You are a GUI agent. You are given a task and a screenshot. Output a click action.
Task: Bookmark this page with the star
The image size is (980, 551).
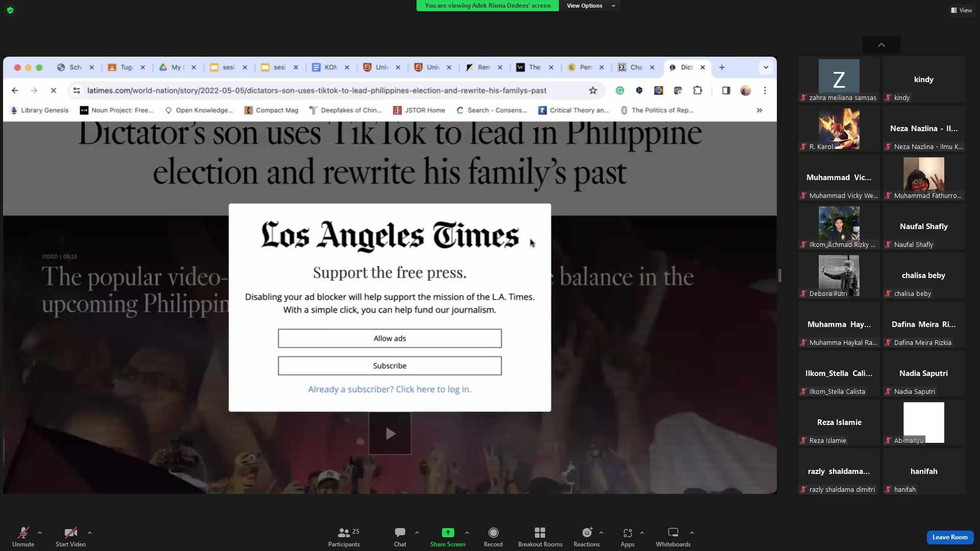pyautogui.click(x=593, y=90)
